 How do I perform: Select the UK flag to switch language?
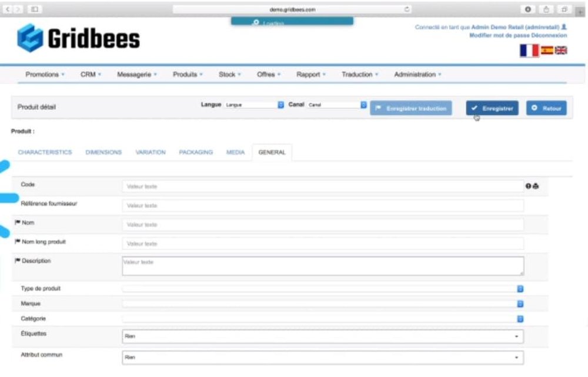[562, 52]
